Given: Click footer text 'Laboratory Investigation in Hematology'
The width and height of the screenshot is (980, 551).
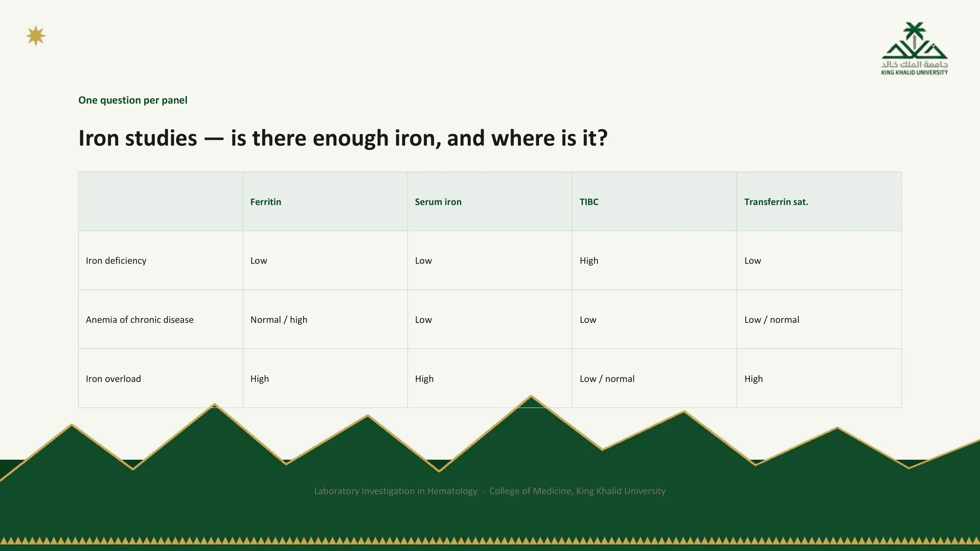Looking at the screenshot, I should click(396, 491).
